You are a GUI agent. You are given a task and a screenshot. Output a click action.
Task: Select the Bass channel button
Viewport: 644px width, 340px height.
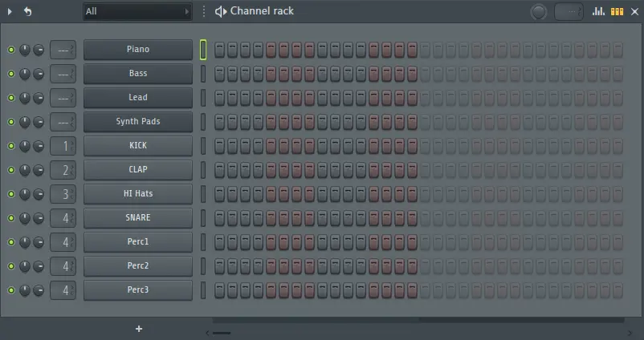[x=138, y=74]
